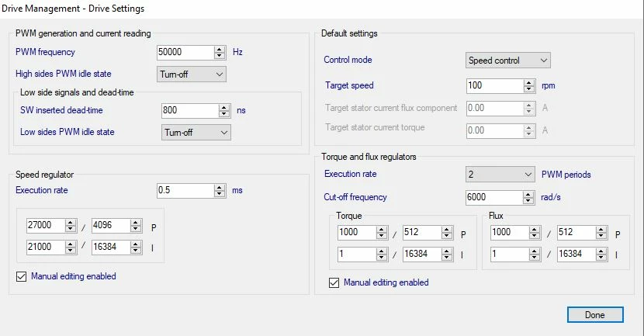Increase Torque P numerator value

[x=382, y=229]
